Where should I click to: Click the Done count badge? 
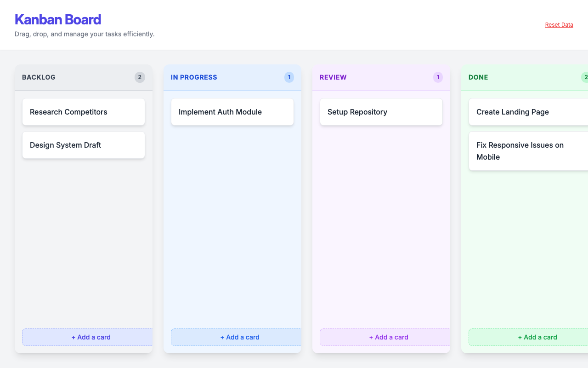(585, 77)
